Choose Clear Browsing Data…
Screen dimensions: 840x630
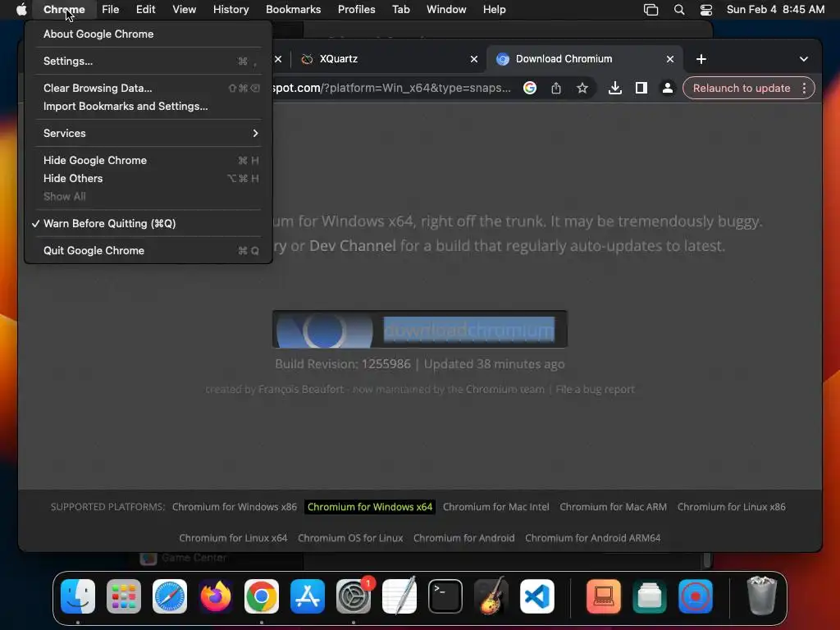148,88
